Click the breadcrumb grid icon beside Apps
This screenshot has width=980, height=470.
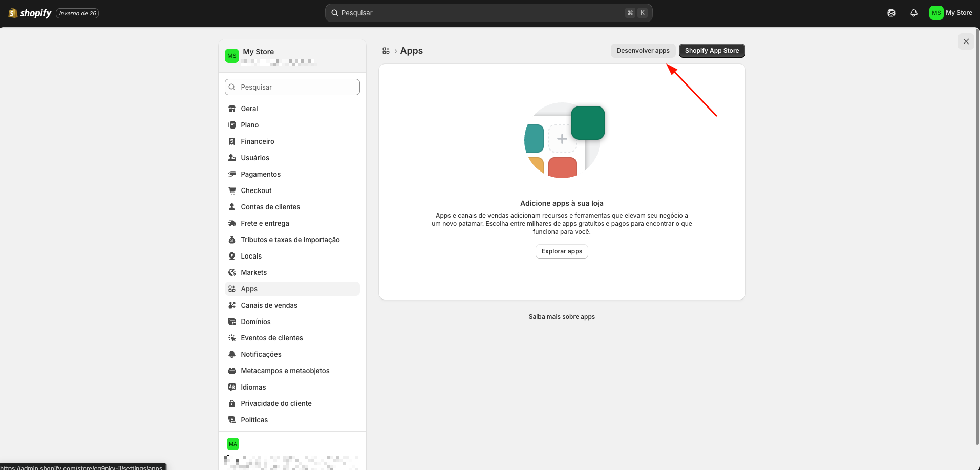(x=386, y=51)
